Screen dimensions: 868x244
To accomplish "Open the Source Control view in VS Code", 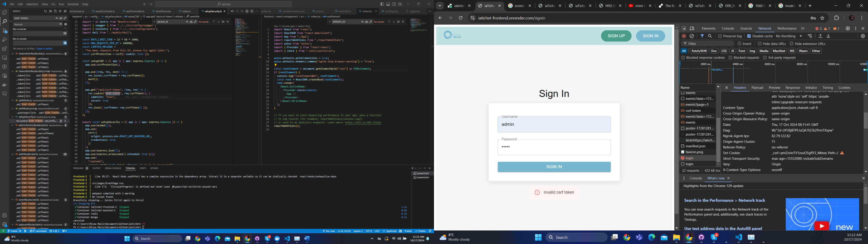I will 5,31.
